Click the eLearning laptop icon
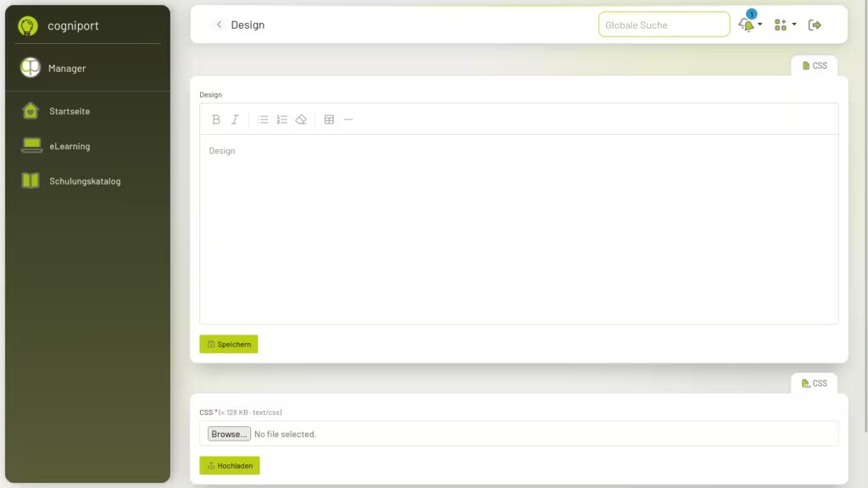 click(31, 146)
